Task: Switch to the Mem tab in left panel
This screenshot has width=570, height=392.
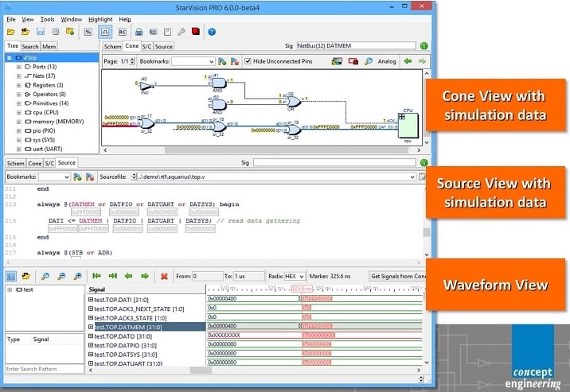Action: (x=49, y=46)
